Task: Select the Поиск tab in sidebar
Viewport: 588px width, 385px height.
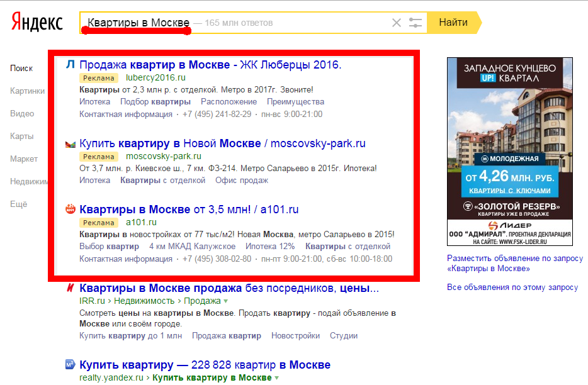Action: [x=21, y=68]
